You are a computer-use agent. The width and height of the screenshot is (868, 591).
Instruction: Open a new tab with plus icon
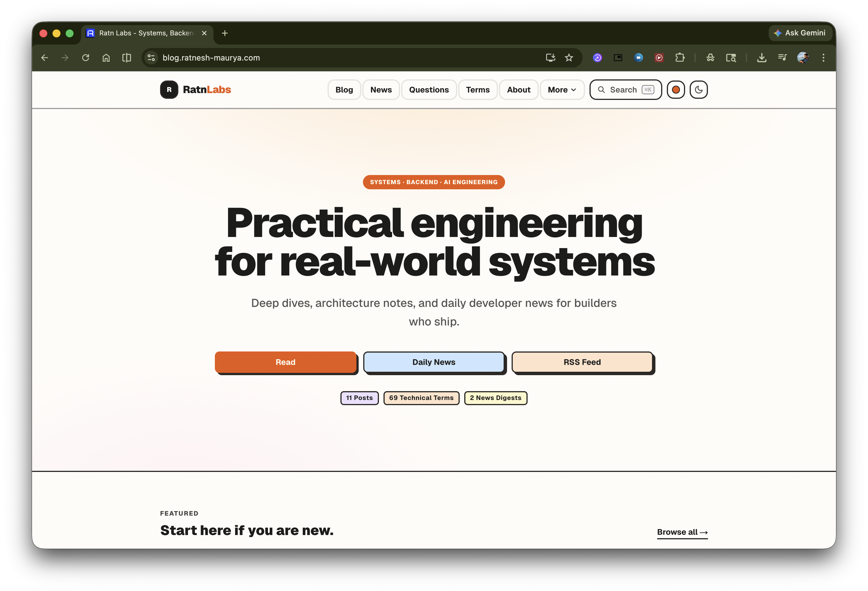(x=225, y=33)
